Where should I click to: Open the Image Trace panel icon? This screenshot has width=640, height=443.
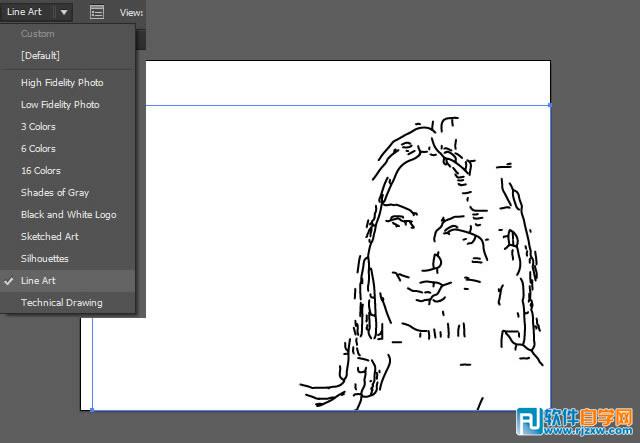pos(97,12)
